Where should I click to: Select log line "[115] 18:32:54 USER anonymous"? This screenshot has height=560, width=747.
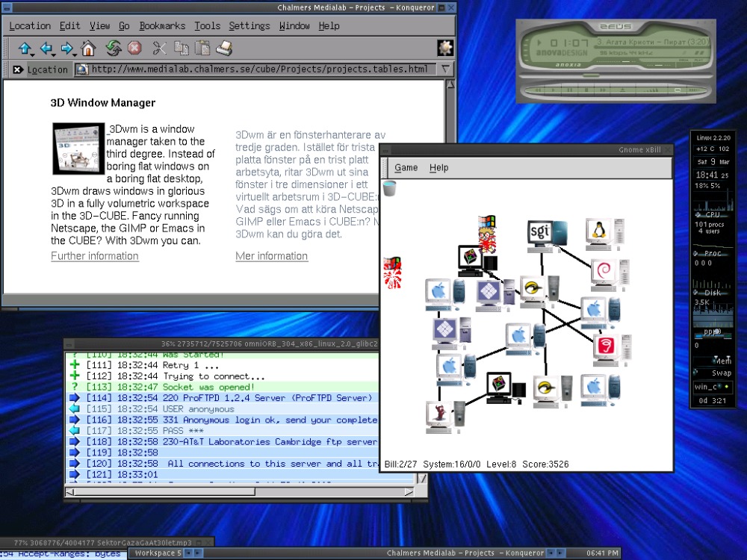pos(222,409)
